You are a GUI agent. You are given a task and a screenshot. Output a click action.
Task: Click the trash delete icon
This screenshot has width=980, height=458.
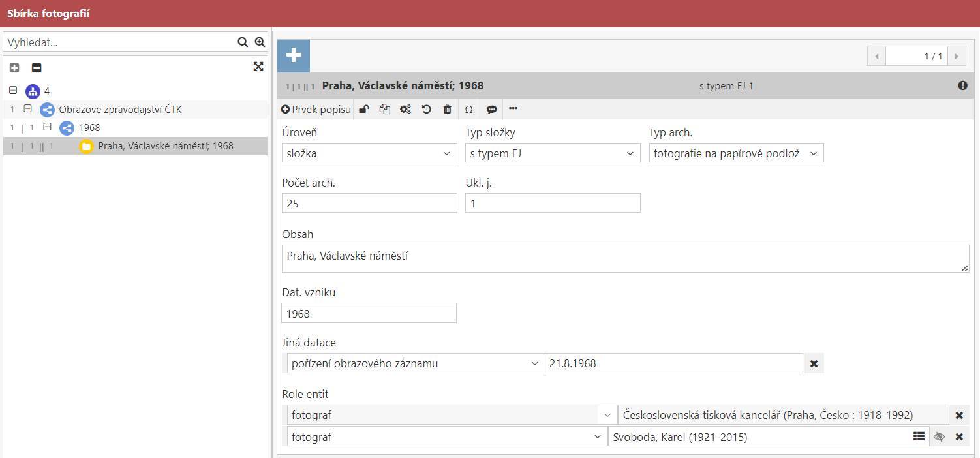coord(447,110)
